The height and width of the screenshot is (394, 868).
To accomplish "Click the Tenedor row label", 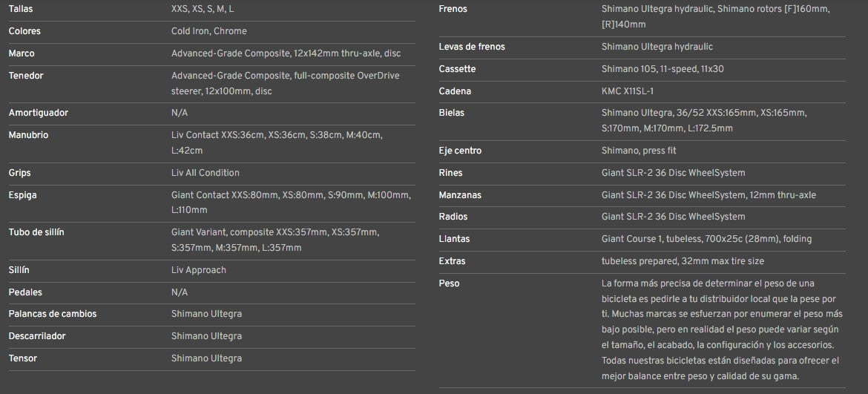I will pyautogui.click(x=24, y=76).
